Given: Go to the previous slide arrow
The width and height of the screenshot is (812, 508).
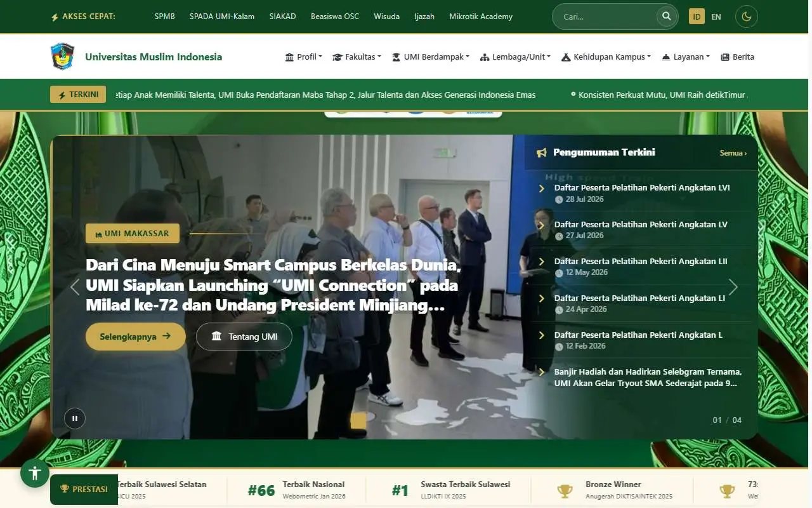Looking at the screenshot, I should coord(75,287).
